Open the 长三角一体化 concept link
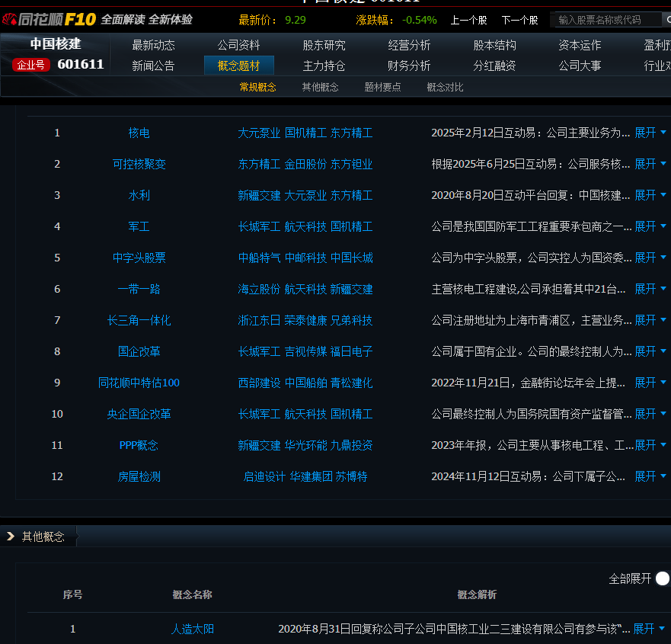This screenshot has width=671, height=644. coord(139,320)
